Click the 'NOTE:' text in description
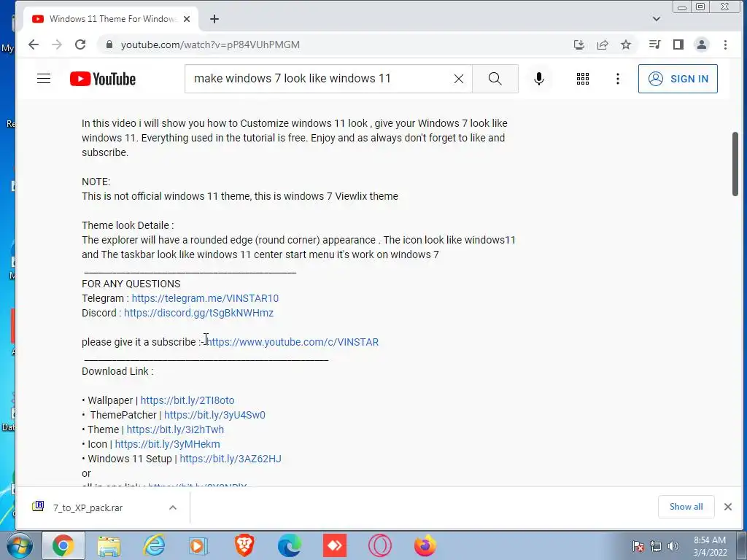747x560 pixels. point(96,182)
